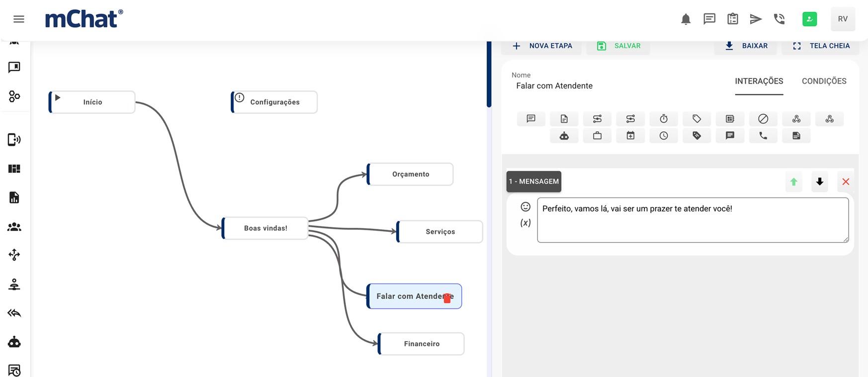
Task: Select the Financeiro flow node
Action: 422,344
